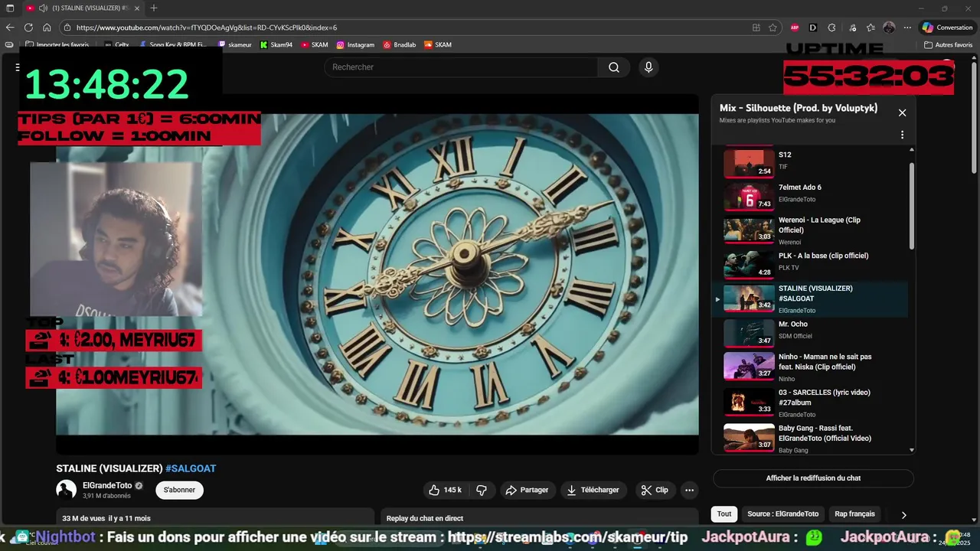
Task: Open the Instagram bookmark
Action: coord(355,45)
